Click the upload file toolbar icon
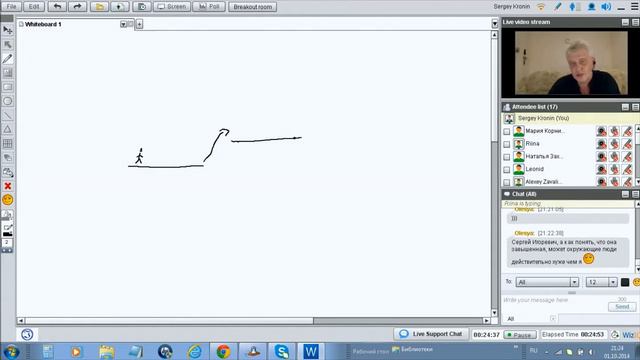 pos(120,7)
